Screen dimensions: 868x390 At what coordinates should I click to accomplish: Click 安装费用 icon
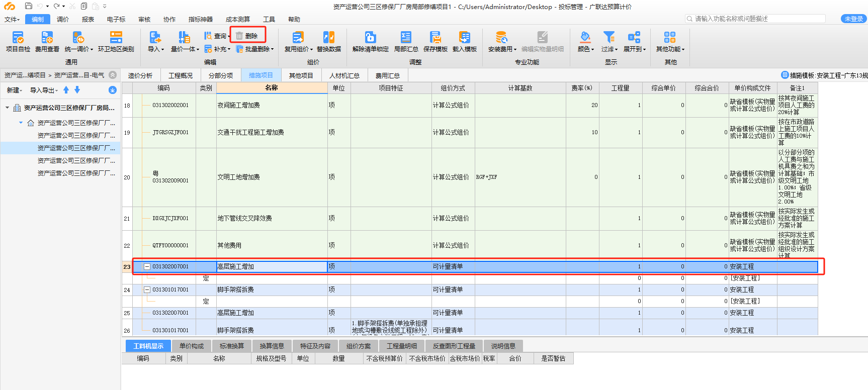point(501,37)
